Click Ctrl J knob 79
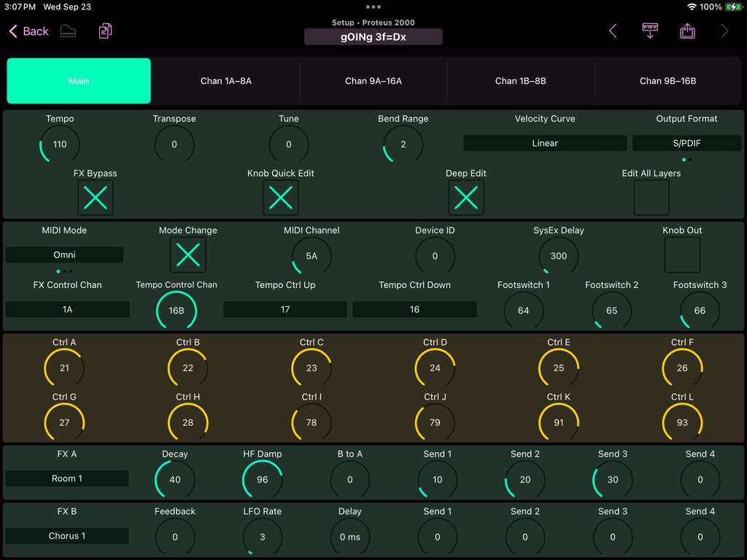The image size is (747, 560). point(435,422)
